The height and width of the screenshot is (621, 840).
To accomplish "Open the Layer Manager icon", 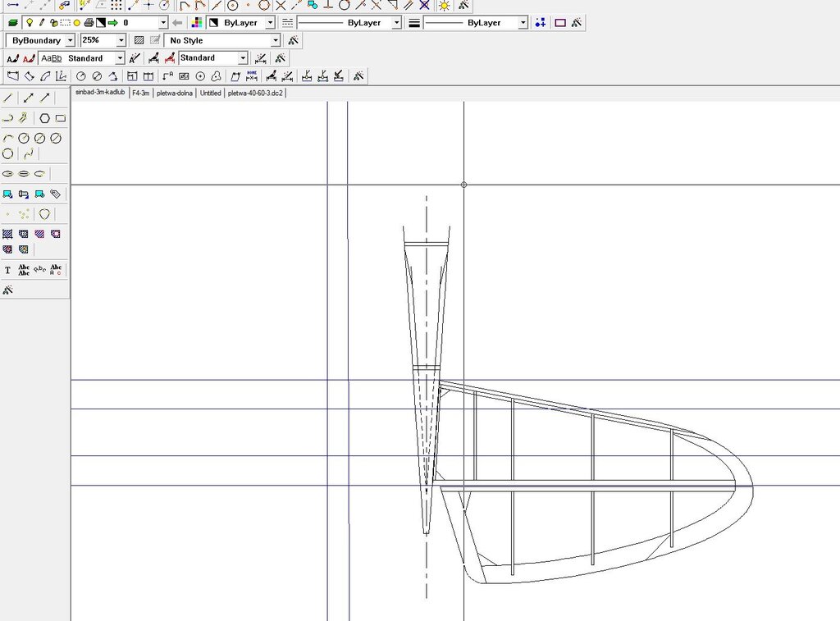I will click(11, 23).
